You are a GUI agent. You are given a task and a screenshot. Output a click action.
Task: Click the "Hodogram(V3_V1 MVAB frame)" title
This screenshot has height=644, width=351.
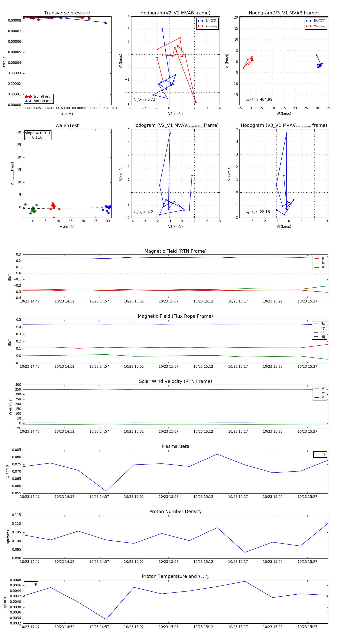click(284, 13)
